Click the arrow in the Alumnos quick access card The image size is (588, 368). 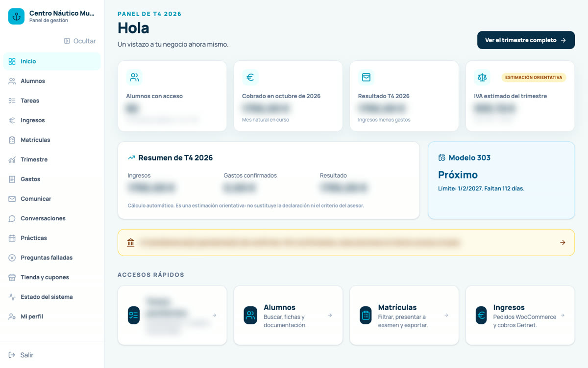pos(330,315)
